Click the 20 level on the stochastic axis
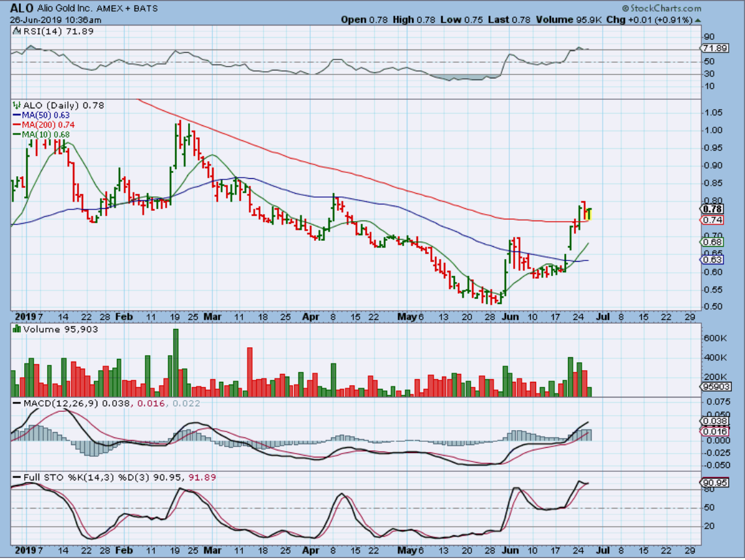Viewport: 745px width, 560px height. [709, 526]
